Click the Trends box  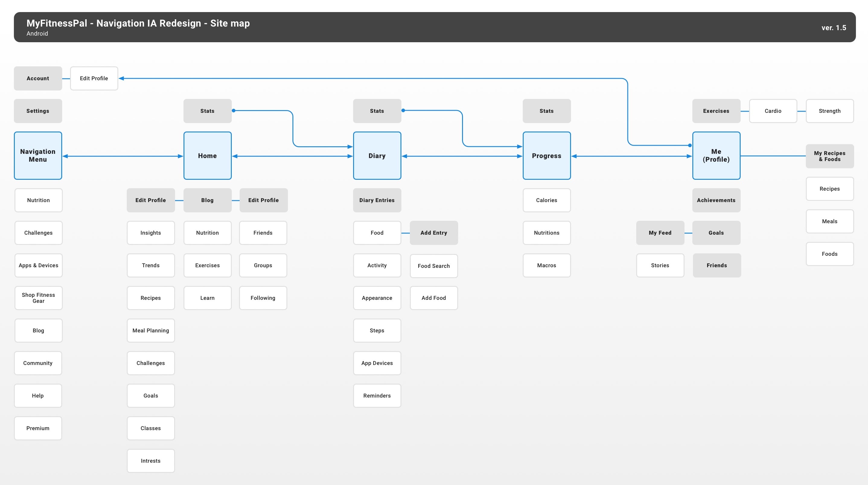pos(151,265)
